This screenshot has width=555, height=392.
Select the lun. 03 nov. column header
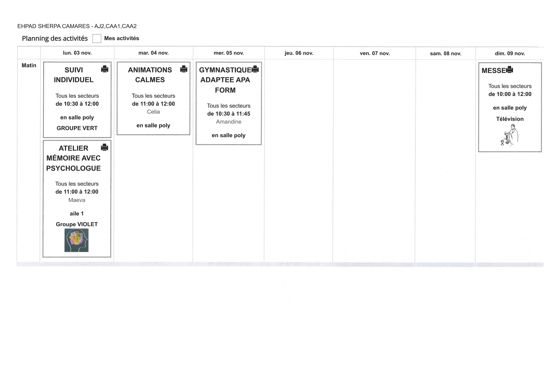[77, 53]
